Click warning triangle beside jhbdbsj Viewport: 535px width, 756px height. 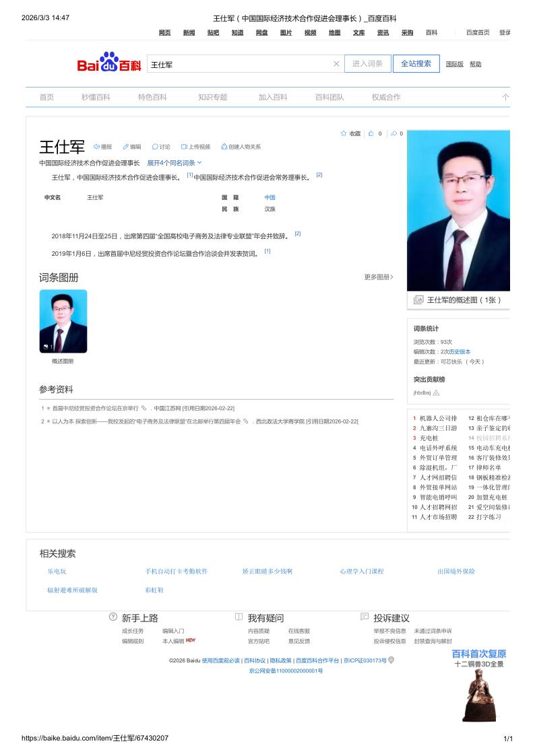pyautogui.click(x=436, y=392)
